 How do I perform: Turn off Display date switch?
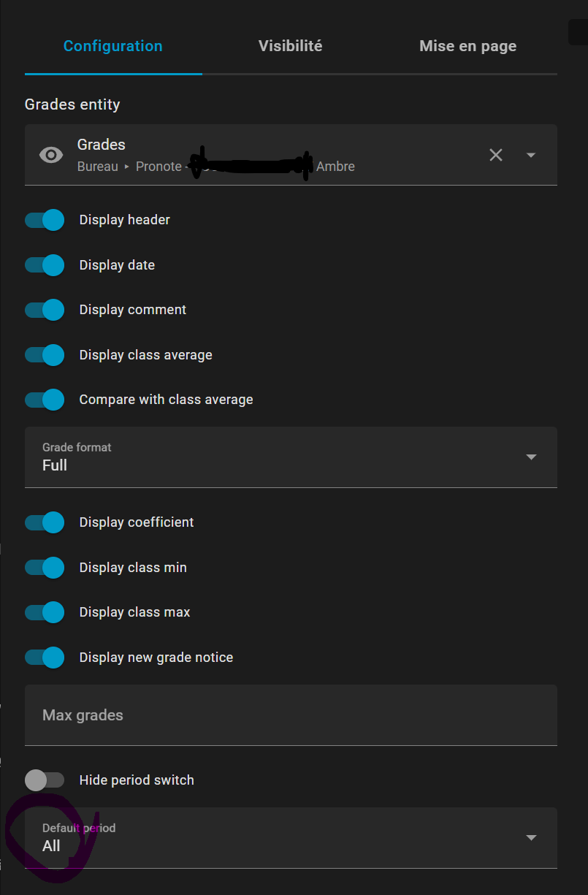[45, 265]
